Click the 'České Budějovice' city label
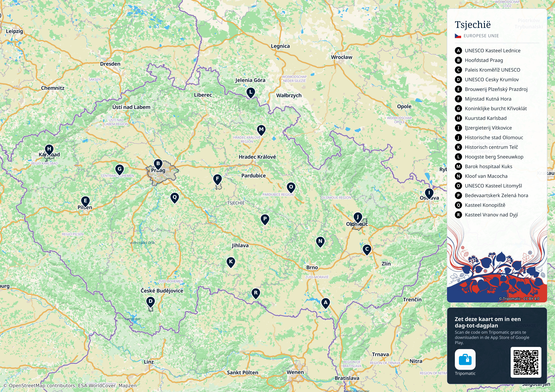The width and height of the screenshot is (555, 392). (x=162, y=291)
